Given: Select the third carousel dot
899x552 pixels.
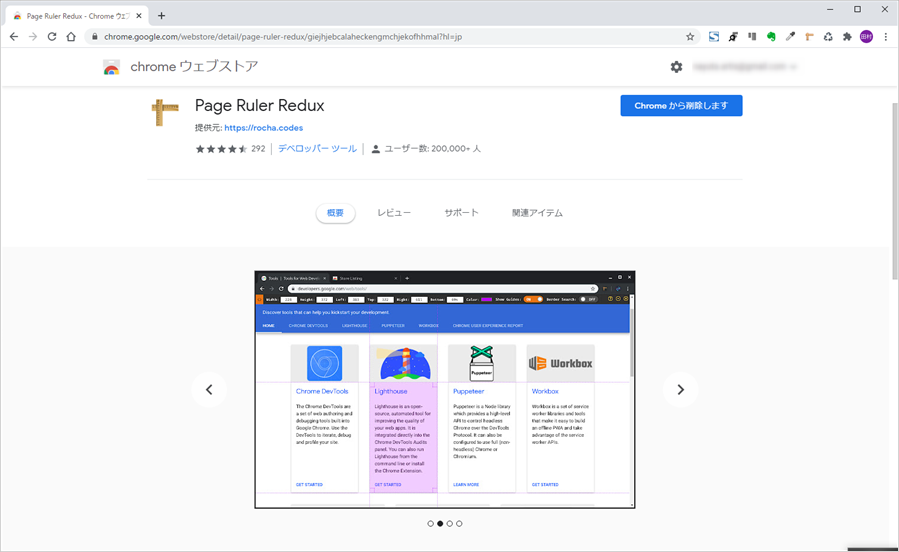Looking at the screenshot, I should coord(450,523).
